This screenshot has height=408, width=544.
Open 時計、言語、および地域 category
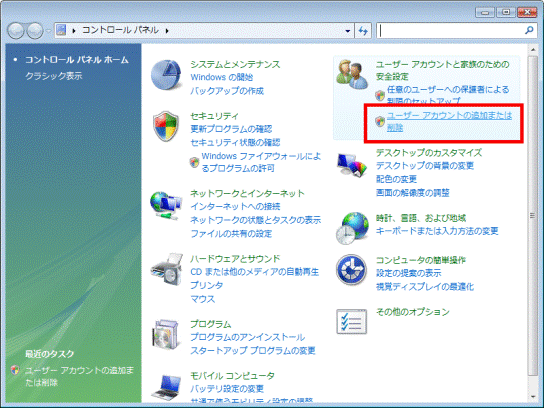pyautogui.click(x=421, y=218)
